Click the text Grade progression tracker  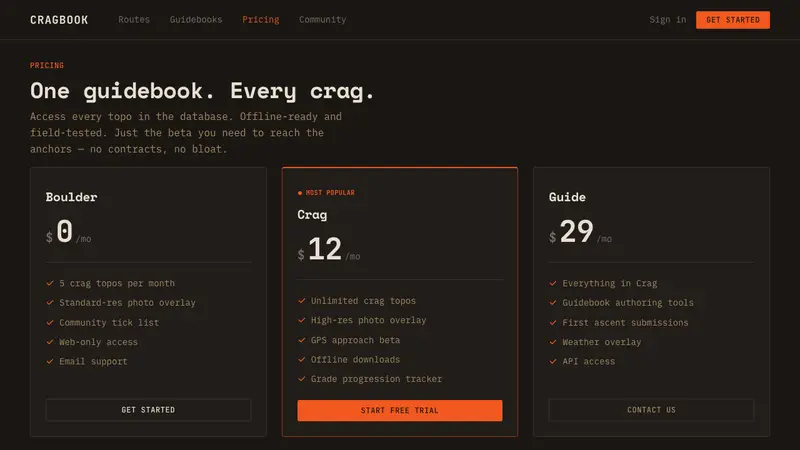point(377,379)
